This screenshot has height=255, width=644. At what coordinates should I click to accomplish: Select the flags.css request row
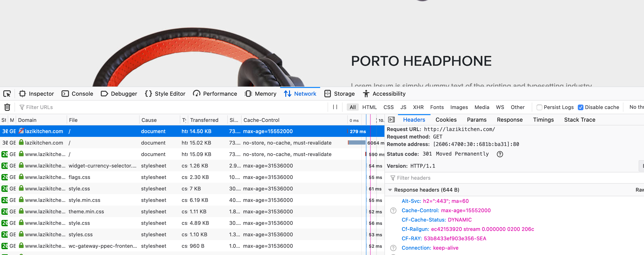192,177
